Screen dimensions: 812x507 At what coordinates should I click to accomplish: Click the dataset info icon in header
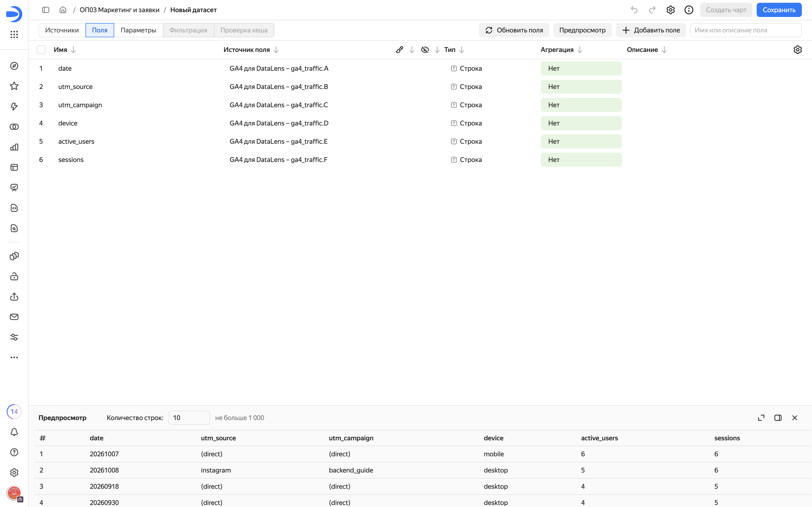688,10
